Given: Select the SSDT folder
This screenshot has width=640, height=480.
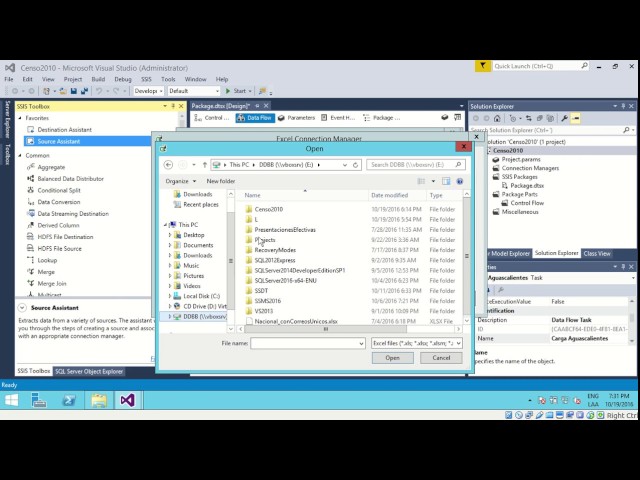Looking at the screenshot, I should [x=261, y=291].
